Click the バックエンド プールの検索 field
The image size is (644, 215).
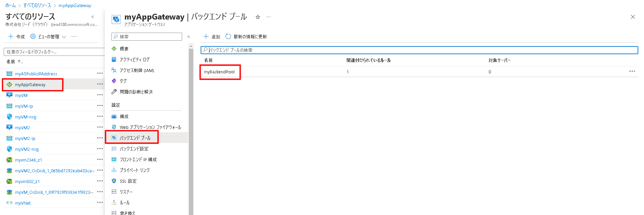tap(419, 50)
